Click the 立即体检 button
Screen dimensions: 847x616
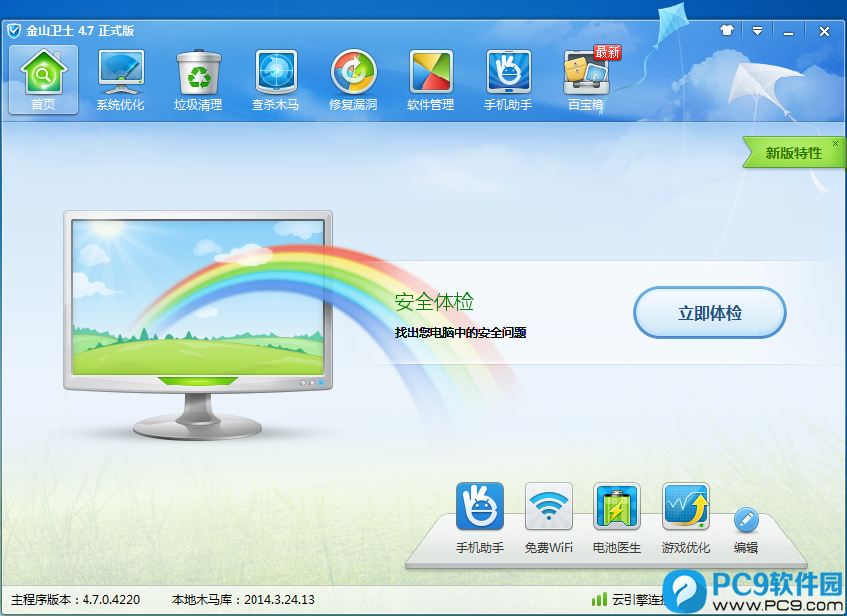coord(710,313)
